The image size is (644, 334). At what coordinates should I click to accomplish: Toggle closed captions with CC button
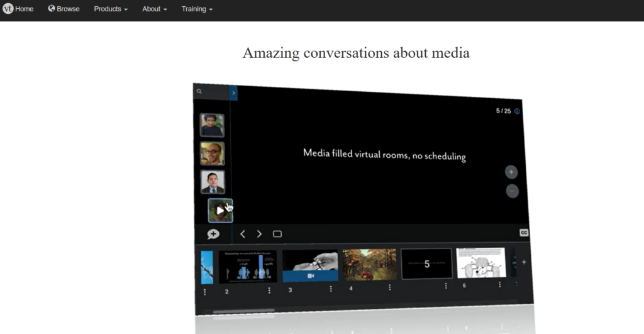pyautogui.click(x=524, y=233)
